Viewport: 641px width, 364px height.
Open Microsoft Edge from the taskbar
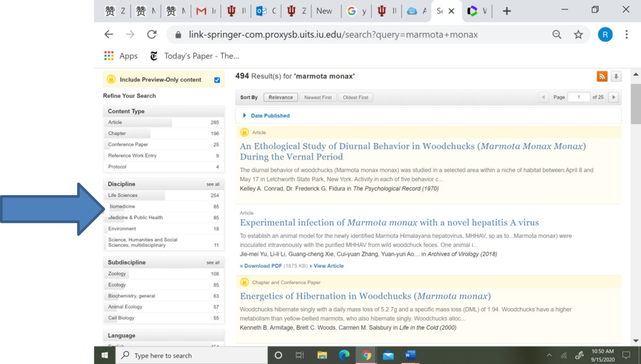click(x=344, y=355)
